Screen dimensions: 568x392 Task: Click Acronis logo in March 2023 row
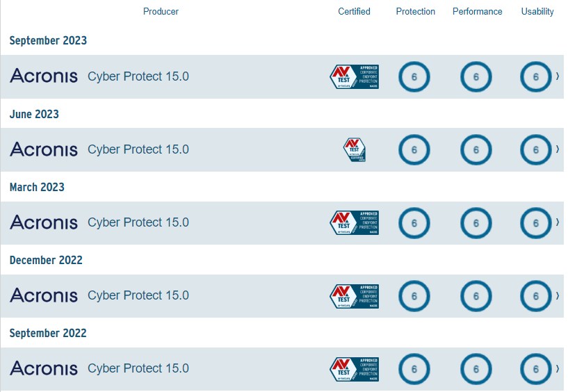(44, 222)
